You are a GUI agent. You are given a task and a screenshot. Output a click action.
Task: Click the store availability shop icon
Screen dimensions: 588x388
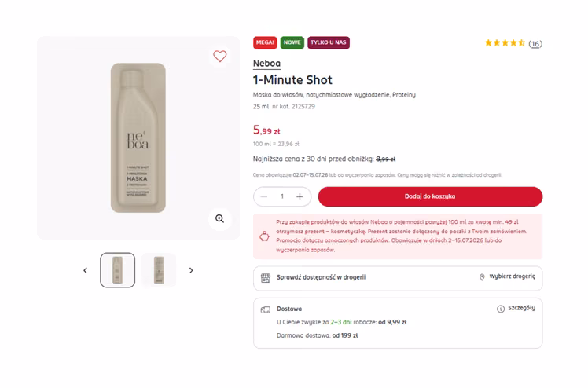[x=266, y=277]
